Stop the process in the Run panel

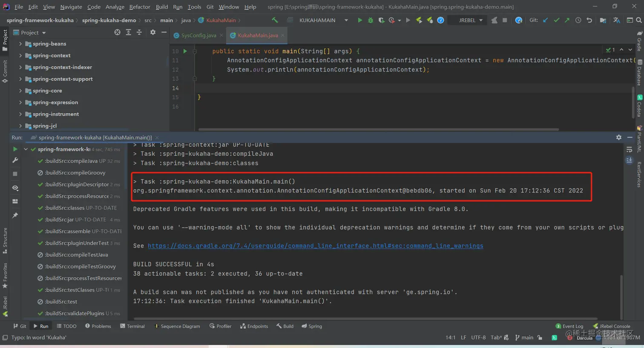15,174
